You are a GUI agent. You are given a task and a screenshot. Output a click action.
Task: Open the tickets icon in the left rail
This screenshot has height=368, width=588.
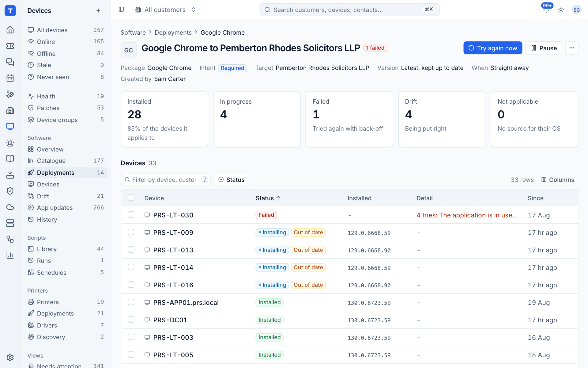pyautogui.click(x=10, y=46)
